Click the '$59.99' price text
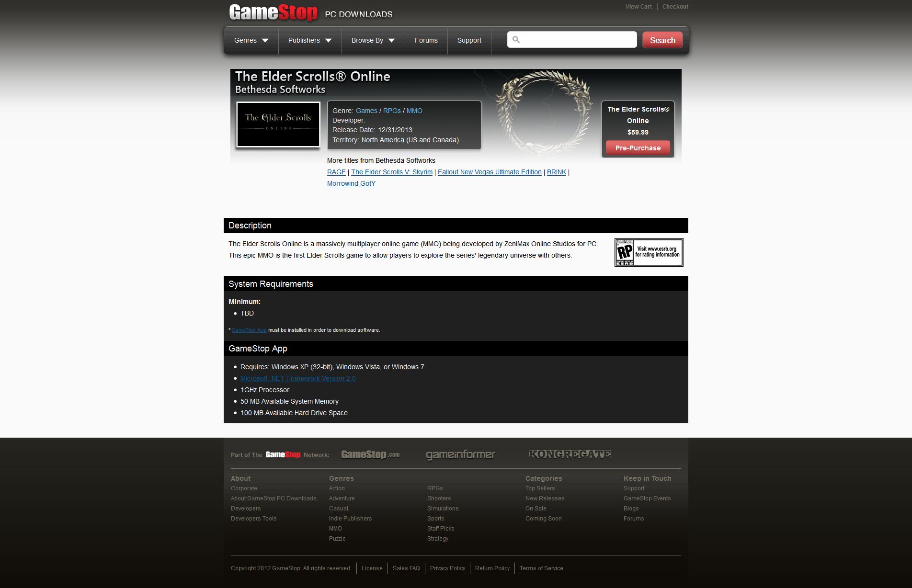The width and height of the screenshot is (912, 588). 638,132
